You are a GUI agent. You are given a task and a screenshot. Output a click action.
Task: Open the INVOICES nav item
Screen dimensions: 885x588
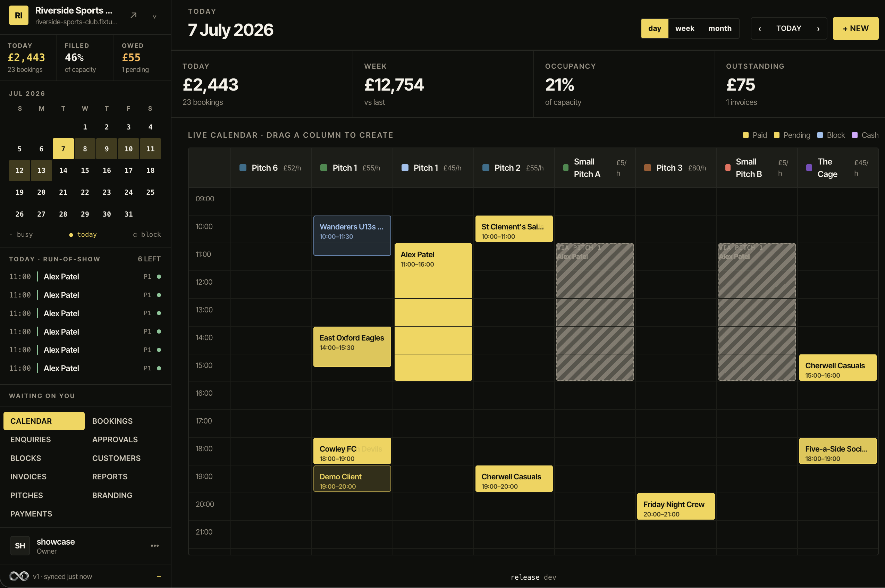(44, 477)
